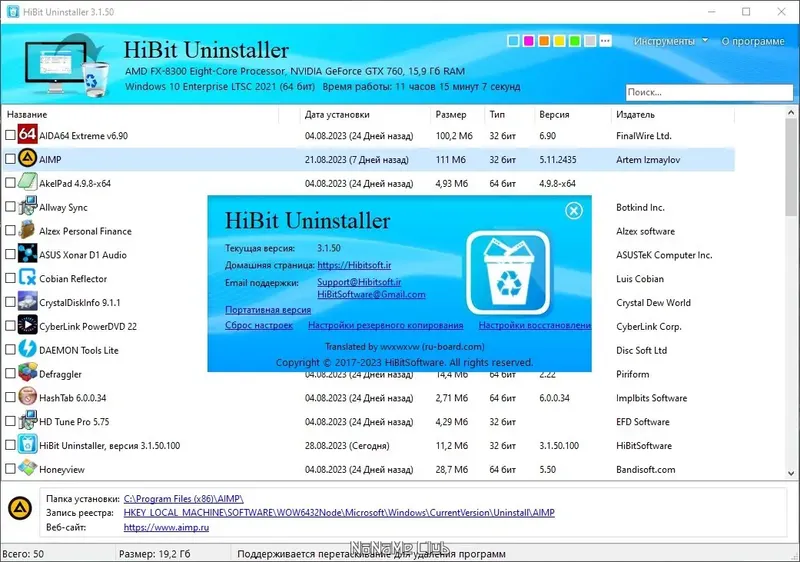The image size is (800, 562).
Task: Select the gray theme swatch
Action: coord(590,41)
